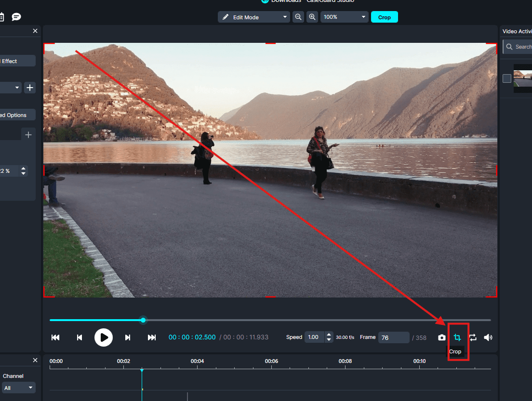Step back one frame
Image resolution: width=532 pixels, height=401 pixels.
[80, 337]
